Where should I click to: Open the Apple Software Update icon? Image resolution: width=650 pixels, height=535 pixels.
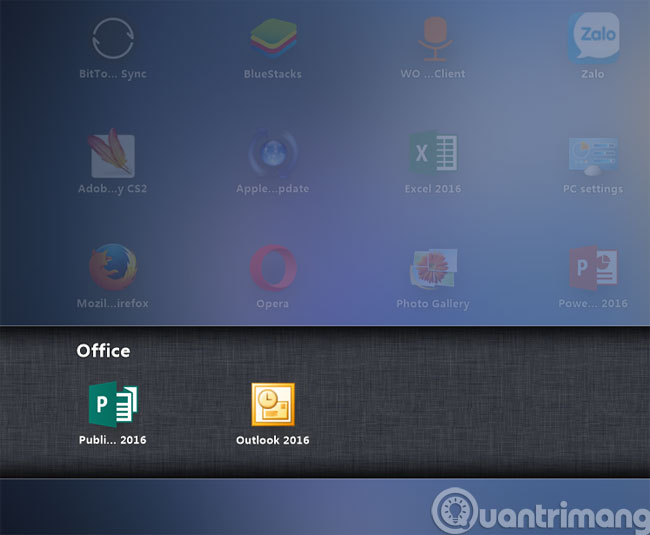click(x=273, y=153)
